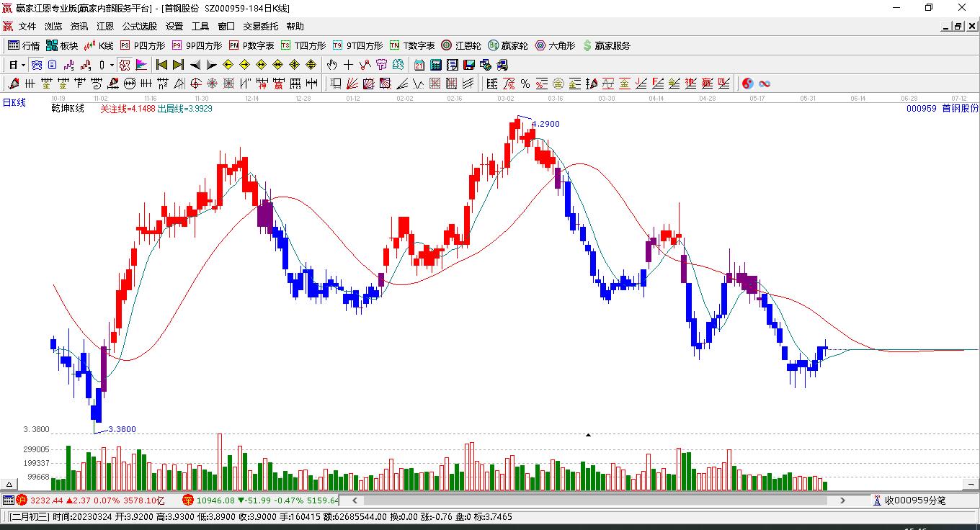
Task: Open the calculator icon in toolbar
Action: pyautogui.click(x=435, y=65)
